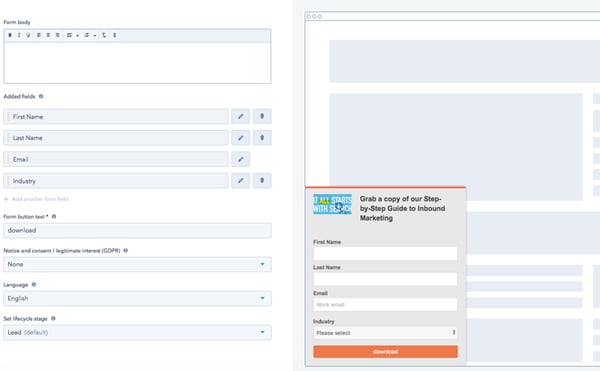This screenshot has height=371, width=600.
Task: Show info tooltip for GDPR notice and consent
Action: click(126, 251)
